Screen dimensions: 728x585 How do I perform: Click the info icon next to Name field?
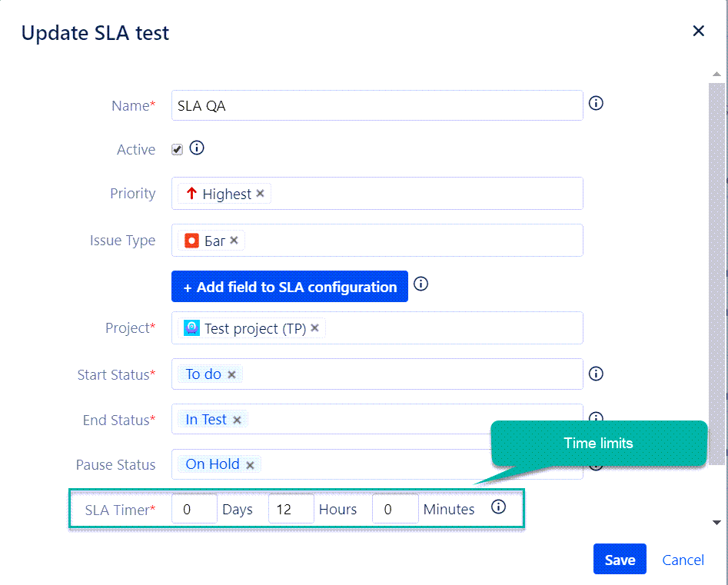(x=596, y=103)
